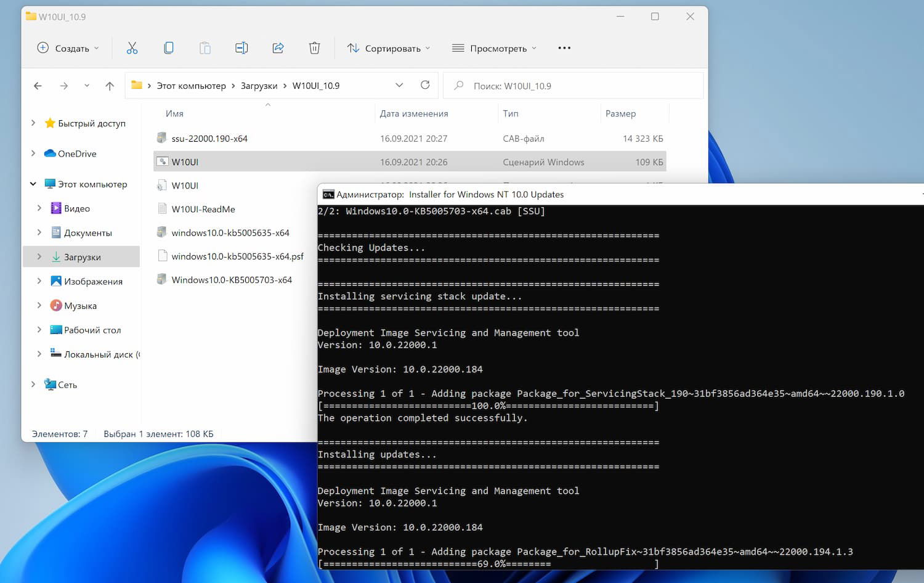The width and height of the screenshot is (924, 583).
Task: Click the 16.09.2021 20:27 date of ssu file
Action: 413,139
